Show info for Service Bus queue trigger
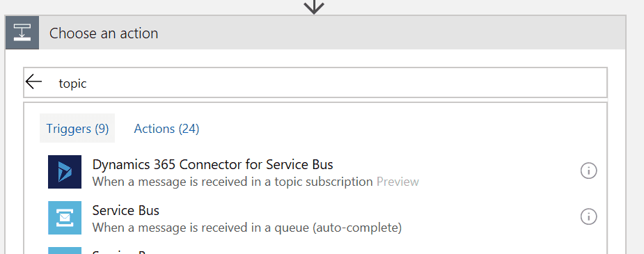644x254 pixels. (588, 216)
